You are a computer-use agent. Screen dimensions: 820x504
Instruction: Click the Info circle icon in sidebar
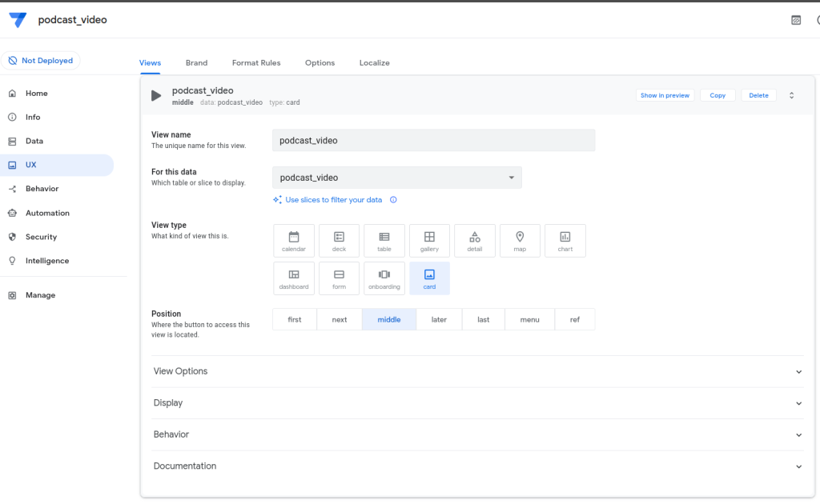pyautogui.click(x=12, y=117)
